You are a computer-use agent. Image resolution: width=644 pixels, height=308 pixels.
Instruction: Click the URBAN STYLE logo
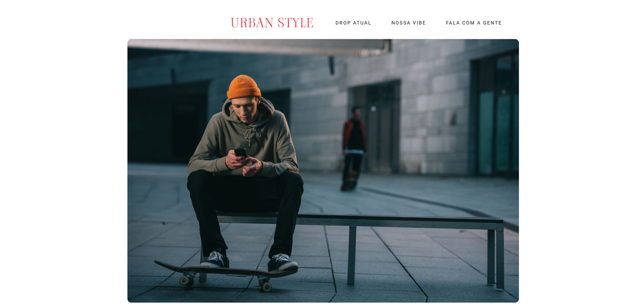[x=272, y=23]
